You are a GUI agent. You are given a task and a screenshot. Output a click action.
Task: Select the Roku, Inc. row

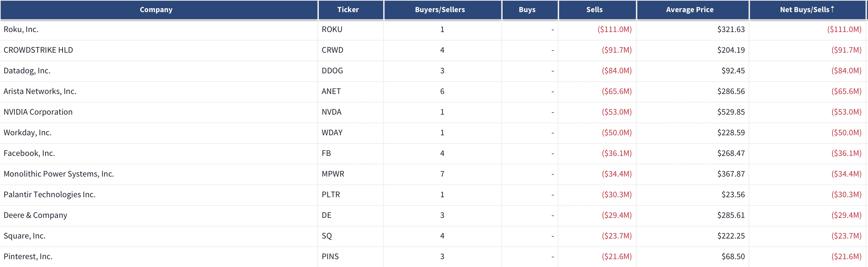(434, 30)
